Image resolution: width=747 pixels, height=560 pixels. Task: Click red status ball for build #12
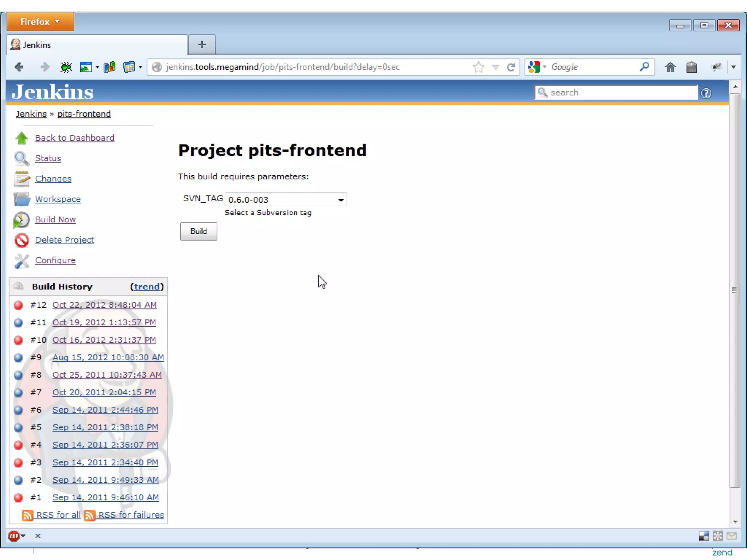(x=18, y=305)
